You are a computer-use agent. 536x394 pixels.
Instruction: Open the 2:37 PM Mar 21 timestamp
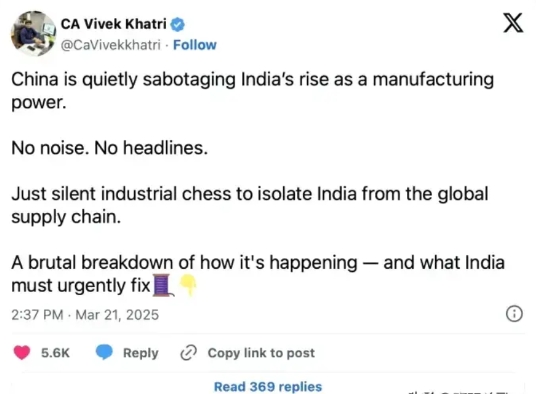pyautogui.click(x=85, y=315)
